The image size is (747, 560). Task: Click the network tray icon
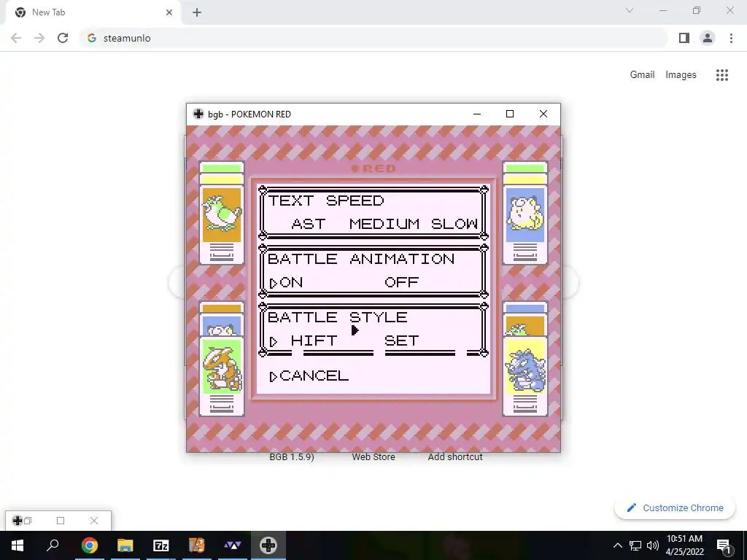coord(635,545)
